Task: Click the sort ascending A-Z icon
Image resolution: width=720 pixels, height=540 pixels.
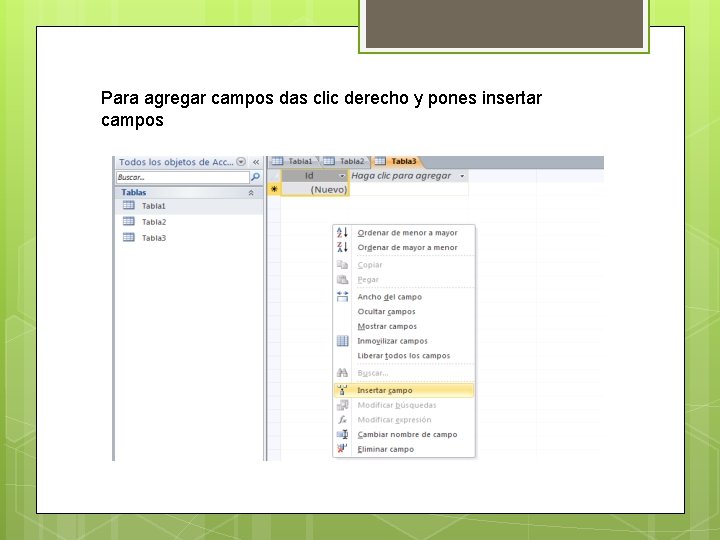Action: coord(342,232)
